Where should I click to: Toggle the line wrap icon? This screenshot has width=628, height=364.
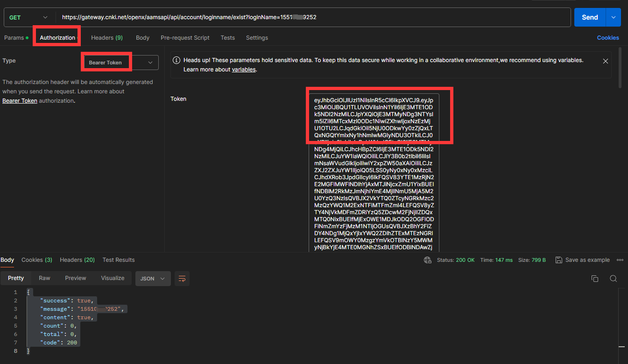click(182, 279)
